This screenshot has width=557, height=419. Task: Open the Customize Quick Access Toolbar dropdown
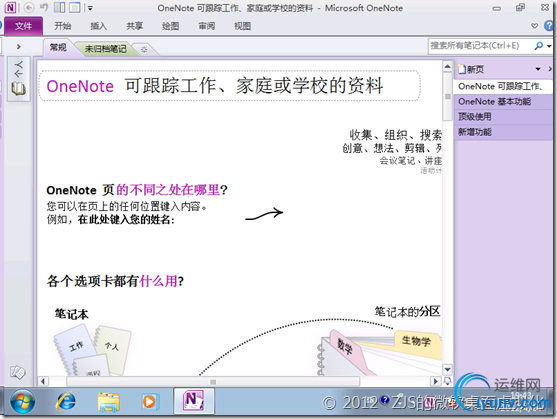point(90,8)
